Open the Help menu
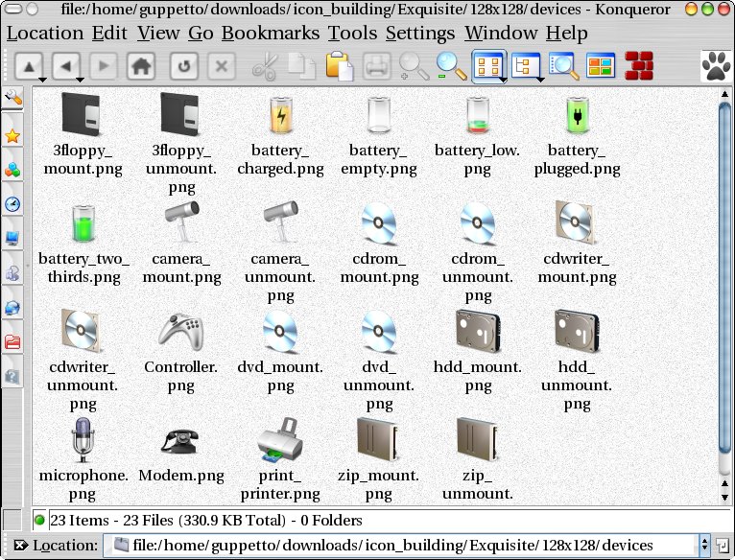735x560 pixels. (567, 33)
